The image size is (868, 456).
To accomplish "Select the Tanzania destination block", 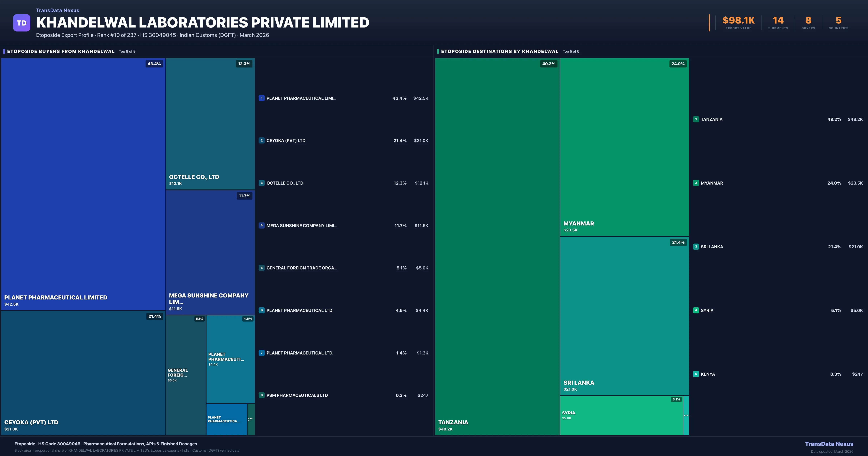I will (x=497, y=246).
